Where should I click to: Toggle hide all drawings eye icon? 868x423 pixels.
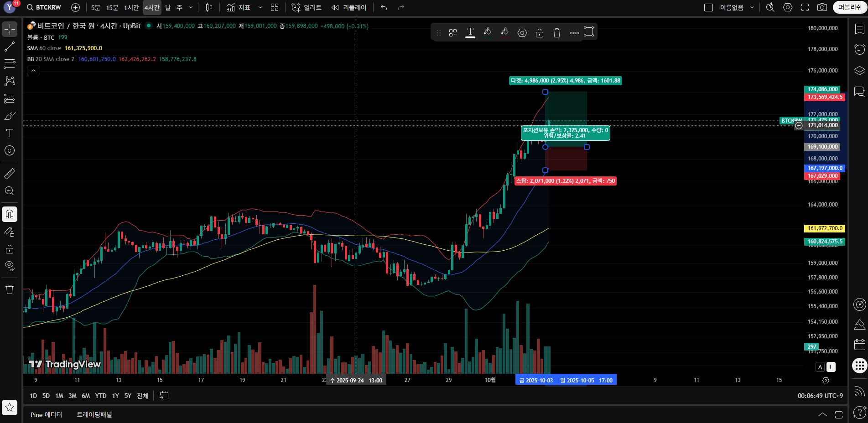(x=10, y=266)
